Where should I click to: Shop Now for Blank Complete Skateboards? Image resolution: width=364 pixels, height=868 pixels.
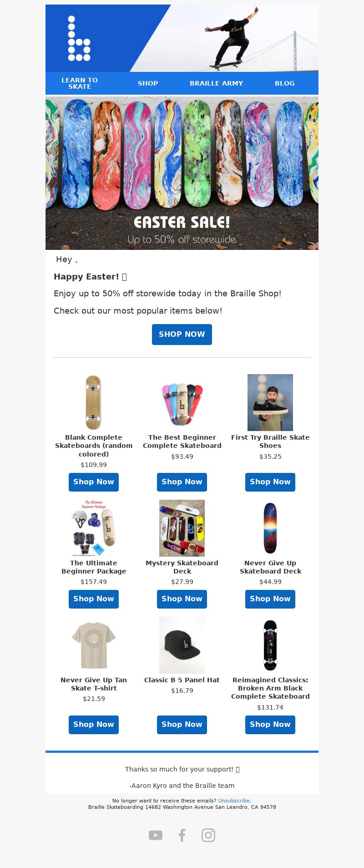[94, 482]
